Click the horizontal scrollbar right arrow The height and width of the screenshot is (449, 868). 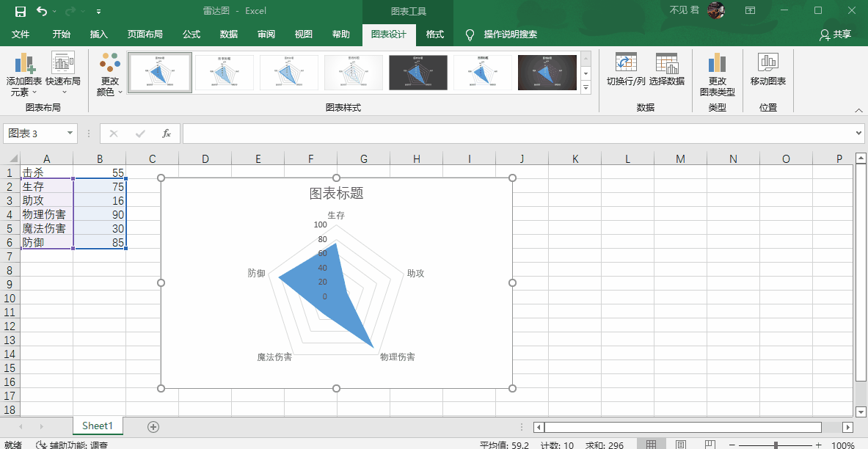tap(847, 427)
